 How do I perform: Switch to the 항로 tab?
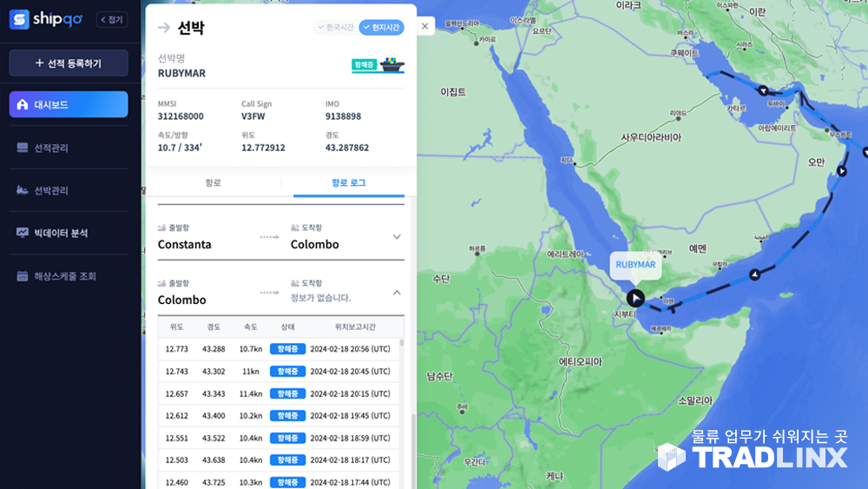[x=214, y=182]
